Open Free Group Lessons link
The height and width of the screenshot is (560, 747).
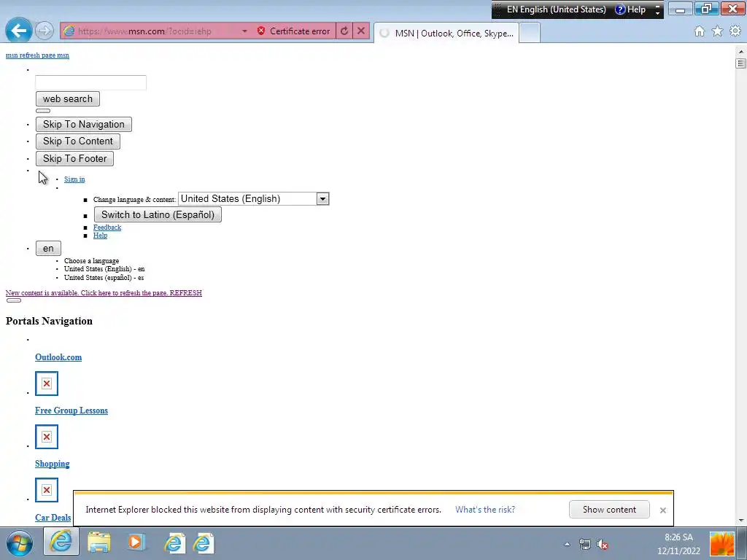click(71, 411)
